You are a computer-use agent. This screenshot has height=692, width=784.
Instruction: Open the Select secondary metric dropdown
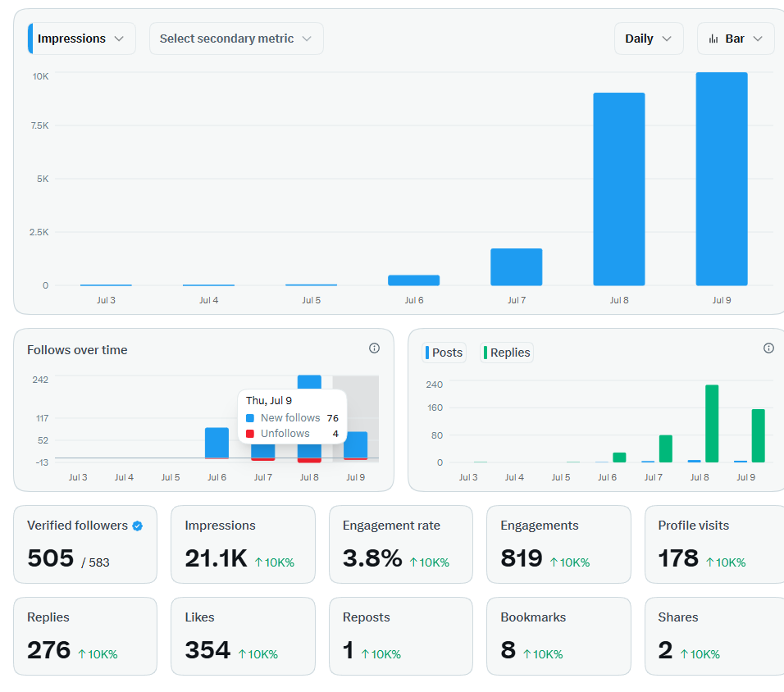click(x=236, y=39)
